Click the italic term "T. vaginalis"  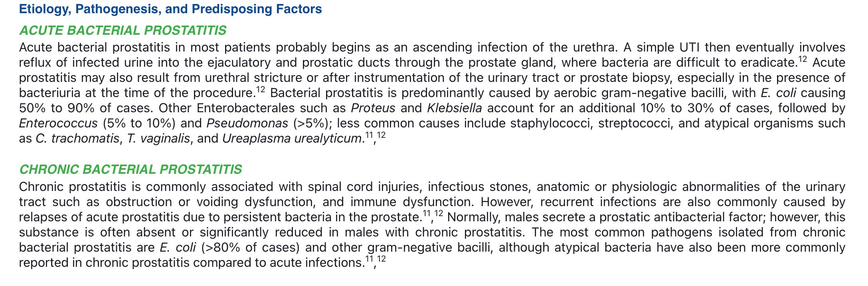coord(158,139)
